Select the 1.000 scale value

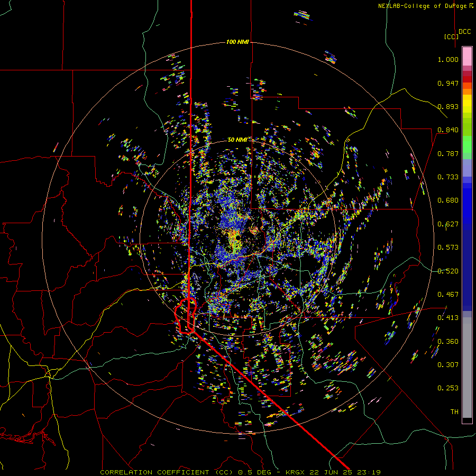[448, 59]
